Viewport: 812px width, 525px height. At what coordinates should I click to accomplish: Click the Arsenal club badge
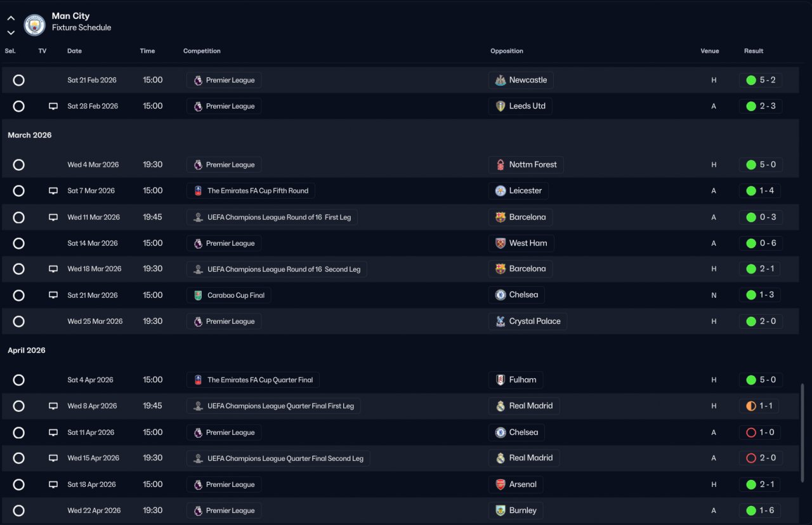click(501, 484)
